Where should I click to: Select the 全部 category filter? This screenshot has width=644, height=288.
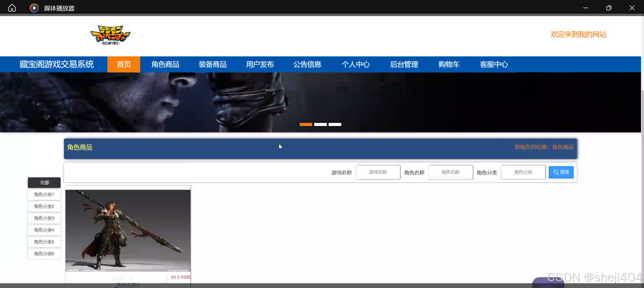pyautogui.click(x=44, y=183)
